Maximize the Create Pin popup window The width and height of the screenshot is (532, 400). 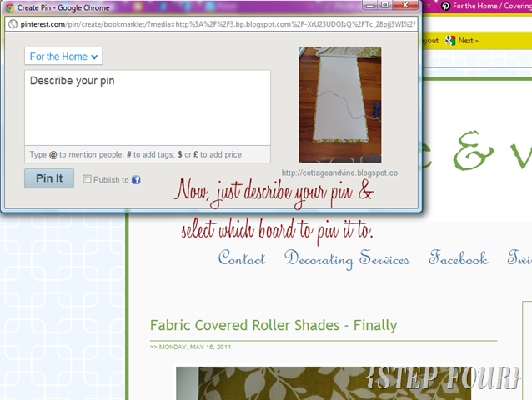[x=385, y=6]
